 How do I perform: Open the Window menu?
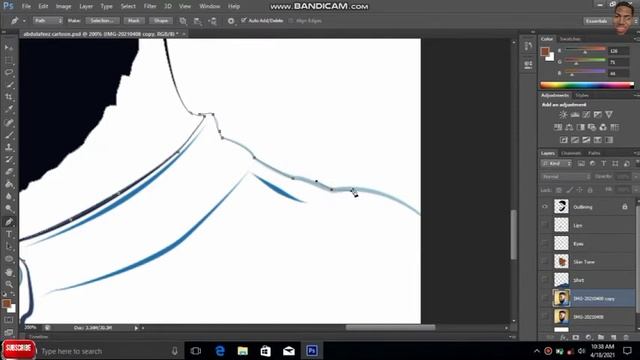(x=210, y=6)
